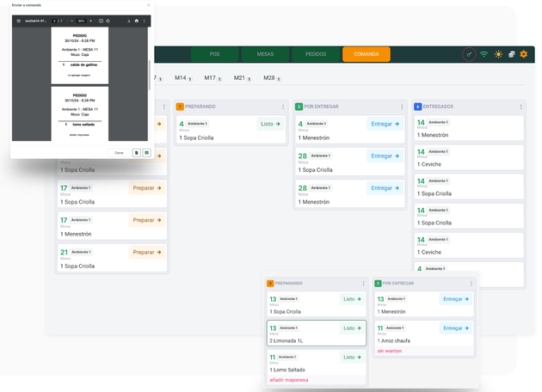This screenshot has width=542, height=392.
Task: Zoom in on the PDF with plus button
Action: point(90,20)
